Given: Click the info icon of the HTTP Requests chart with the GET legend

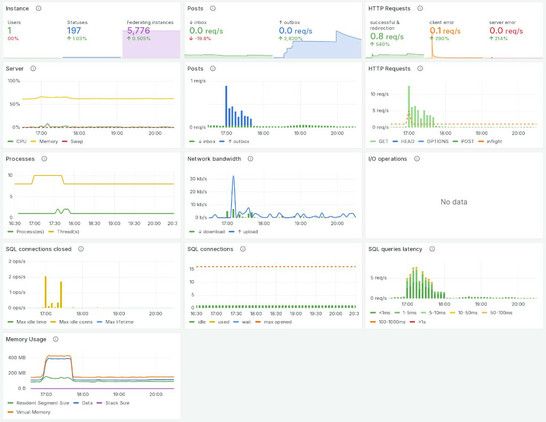Looking at the screenshot, I should (420, 69).
